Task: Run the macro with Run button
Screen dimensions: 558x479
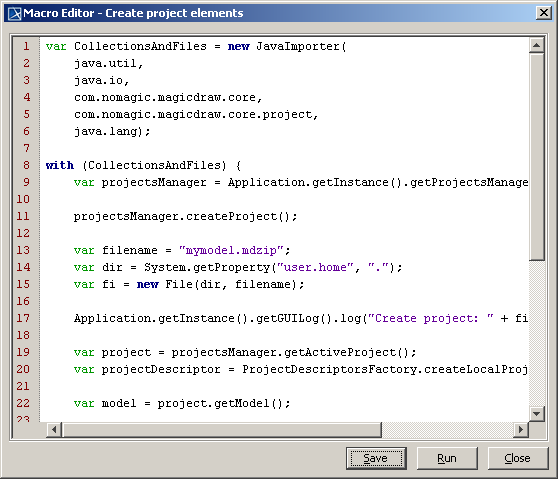Action: 447,458
